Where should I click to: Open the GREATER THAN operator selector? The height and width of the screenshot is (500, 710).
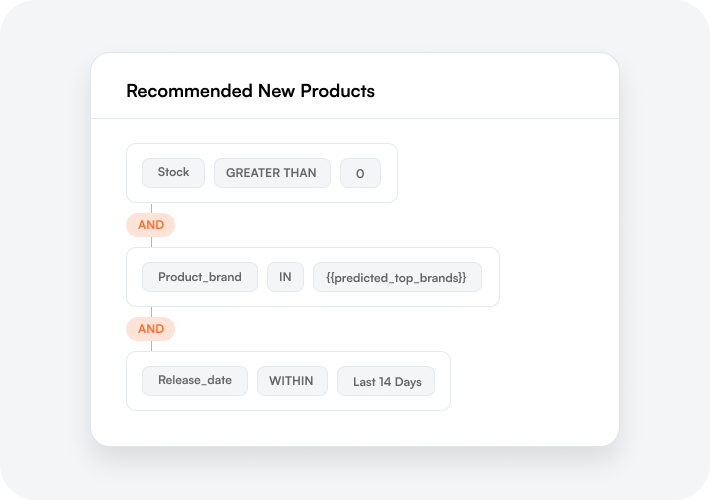[x=271, y=173]
